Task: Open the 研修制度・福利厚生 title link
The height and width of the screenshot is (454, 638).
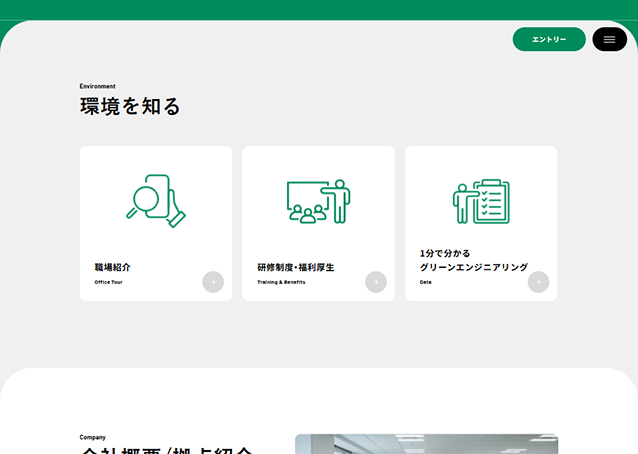Action: coord(296,268)
